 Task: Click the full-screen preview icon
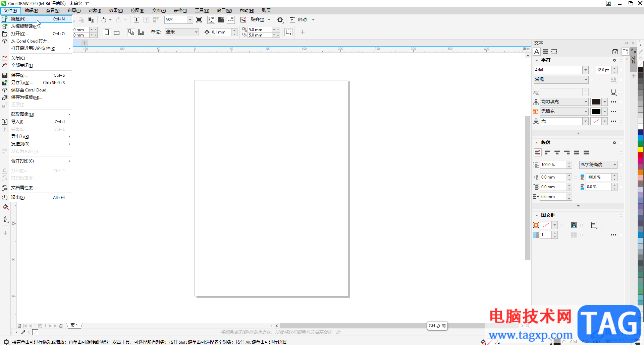pyautogui.click(x=199, y=20)
